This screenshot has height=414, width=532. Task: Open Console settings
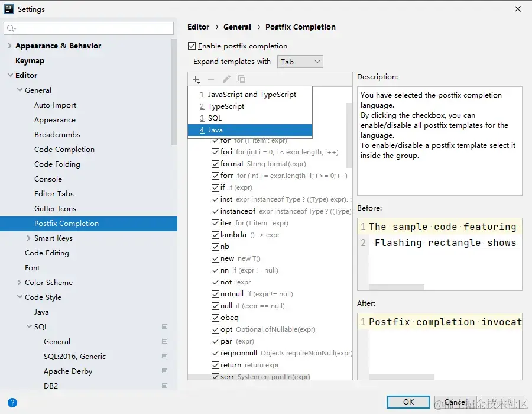[48, 179]
